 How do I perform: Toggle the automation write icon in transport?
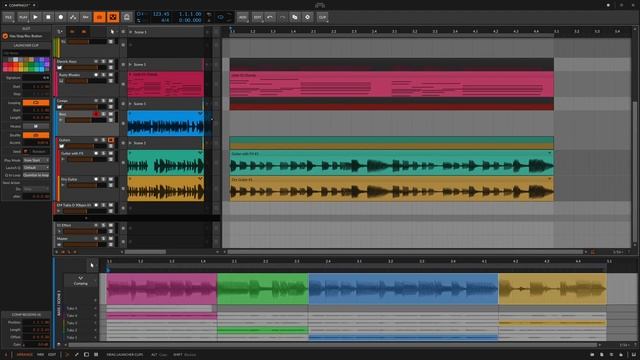[x=73, y=17]
